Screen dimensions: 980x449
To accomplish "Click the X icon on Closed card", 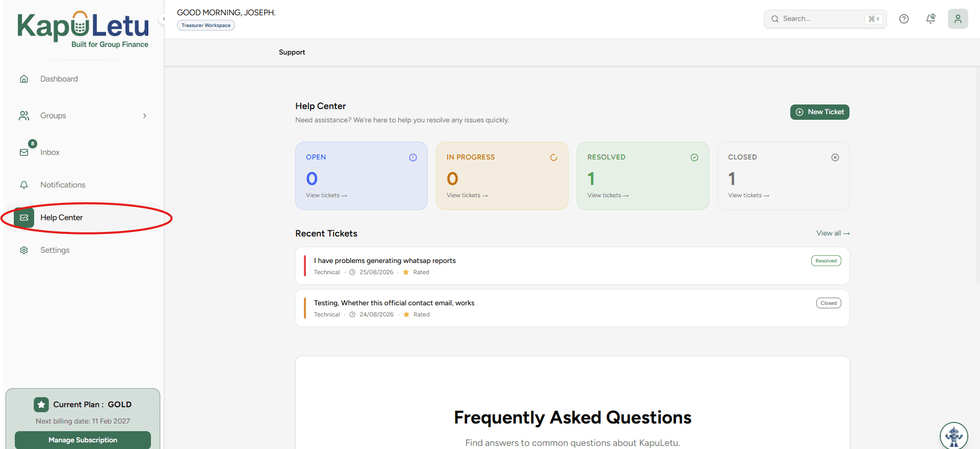I will point(835,157).
